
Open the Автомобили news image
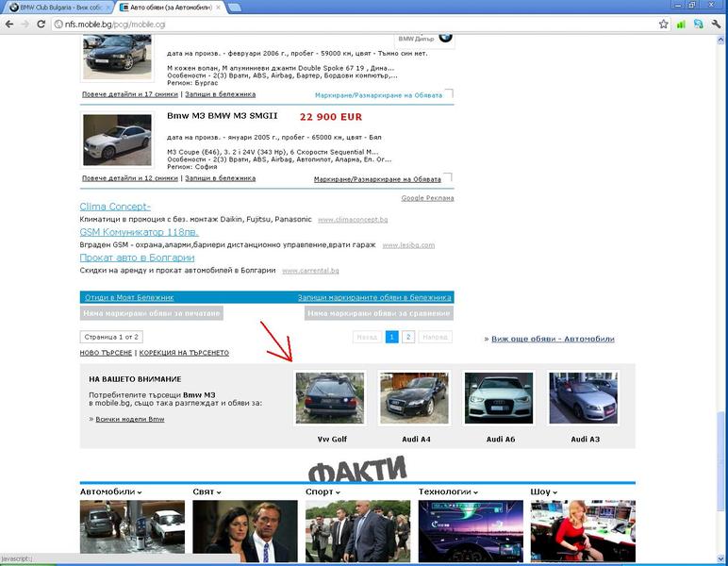pos(132,526)
